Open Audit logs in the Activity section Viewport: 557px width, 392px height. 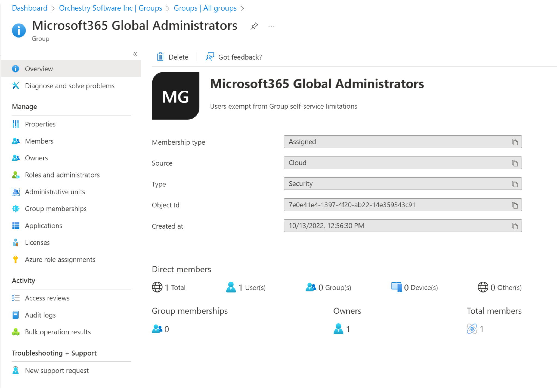click(x=40, y=315)
